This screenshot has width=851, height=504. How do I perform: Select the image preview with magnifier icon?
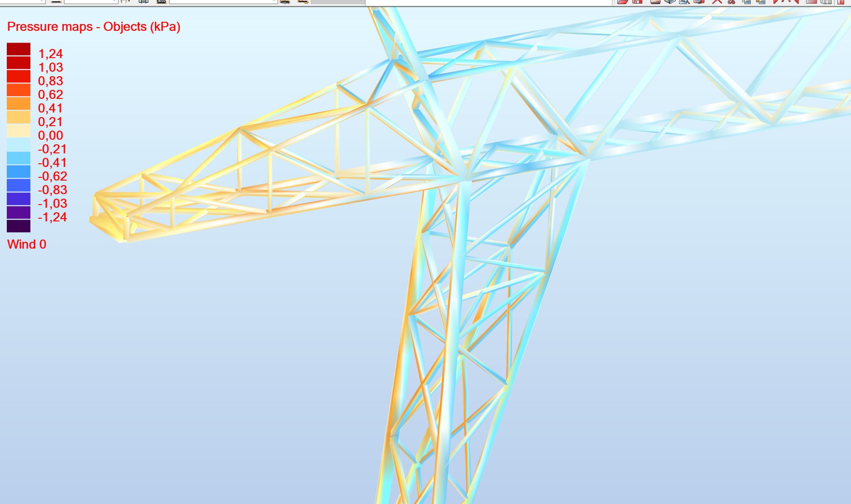pyautogui.click(x=684, y=3)
